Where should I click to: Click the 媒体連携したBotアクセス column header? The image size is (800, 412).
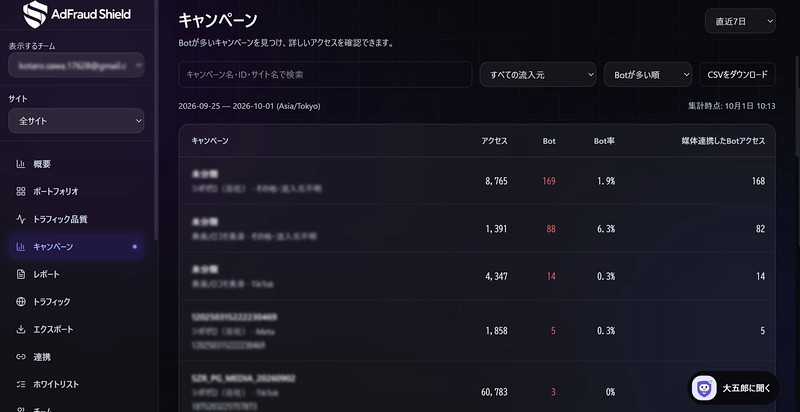point(723,141)
